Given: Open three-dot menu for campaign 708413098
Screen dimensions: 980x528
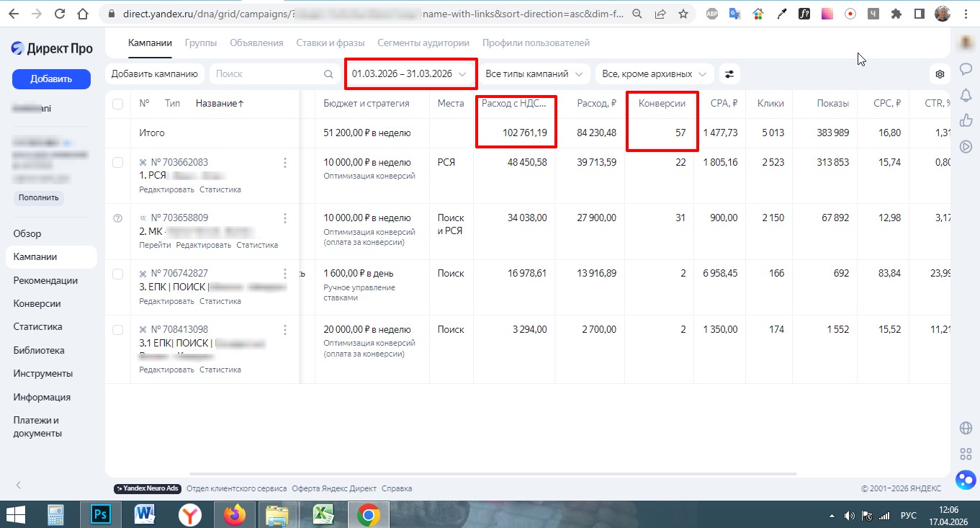Looking at the screenshot, I should 285,330.
